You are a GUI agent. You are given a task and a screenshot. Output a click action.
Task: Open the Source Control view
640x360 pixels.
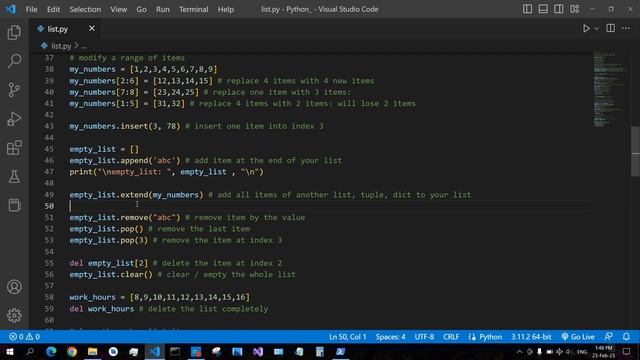[x=14, y=90]
